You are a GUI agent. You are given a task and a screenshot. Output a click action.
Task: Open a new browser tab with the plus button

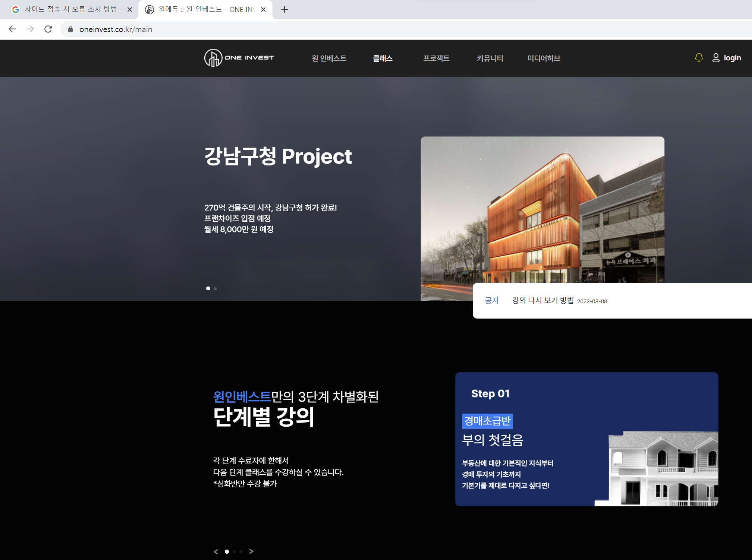(285, 9)
